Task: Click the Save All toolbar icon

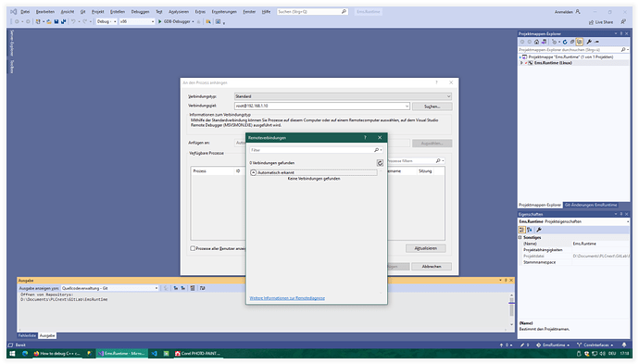Action: coord(63,21)
